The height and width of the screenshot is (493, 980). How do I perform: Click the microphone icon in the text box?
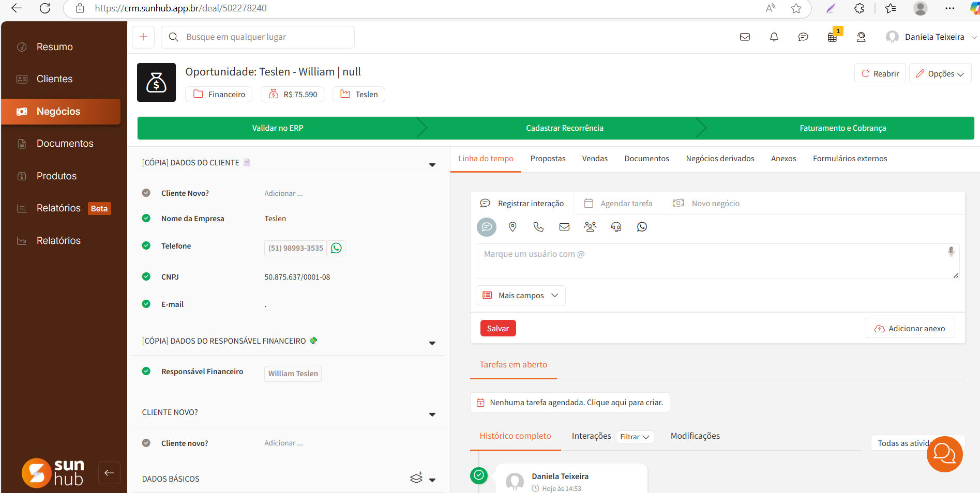pos(951,252)
